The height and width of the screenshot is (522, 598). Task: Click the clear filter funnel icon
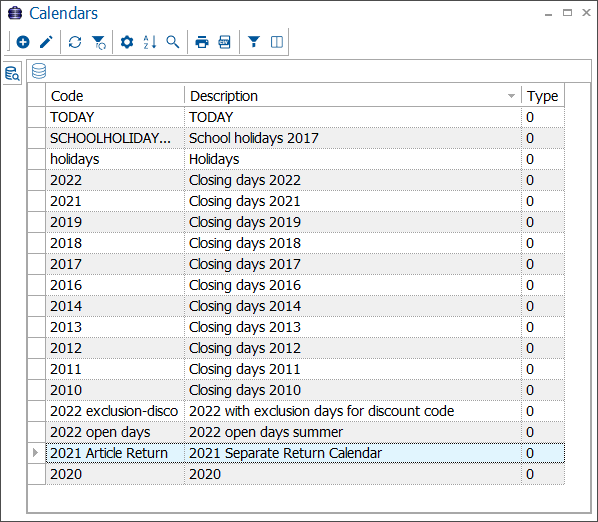[x=99, y=42]
